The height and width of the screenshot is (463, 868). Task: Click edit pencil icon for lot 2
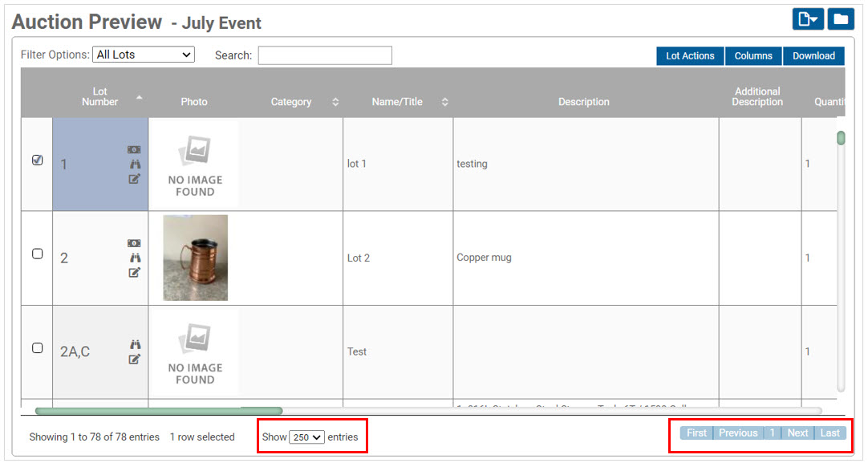[x=135, y=273]
